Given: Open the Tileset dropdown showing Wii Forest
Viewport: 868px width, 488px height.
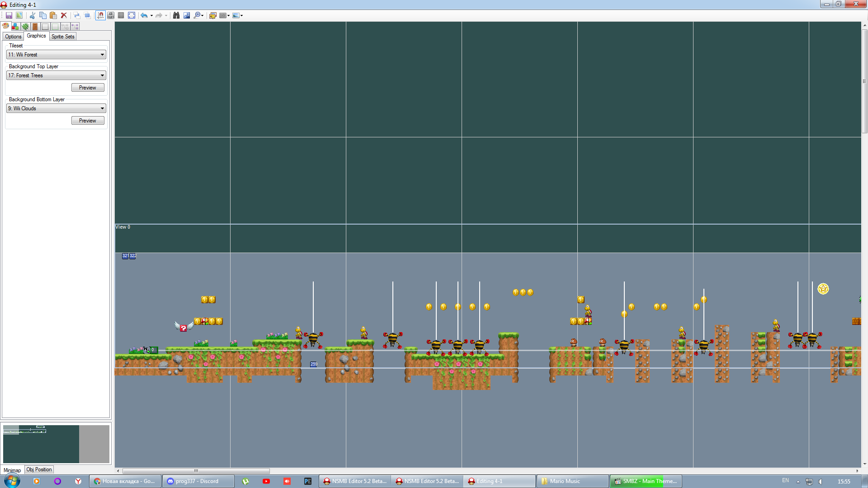Looking at the screenshot, I should coord(56,55).
